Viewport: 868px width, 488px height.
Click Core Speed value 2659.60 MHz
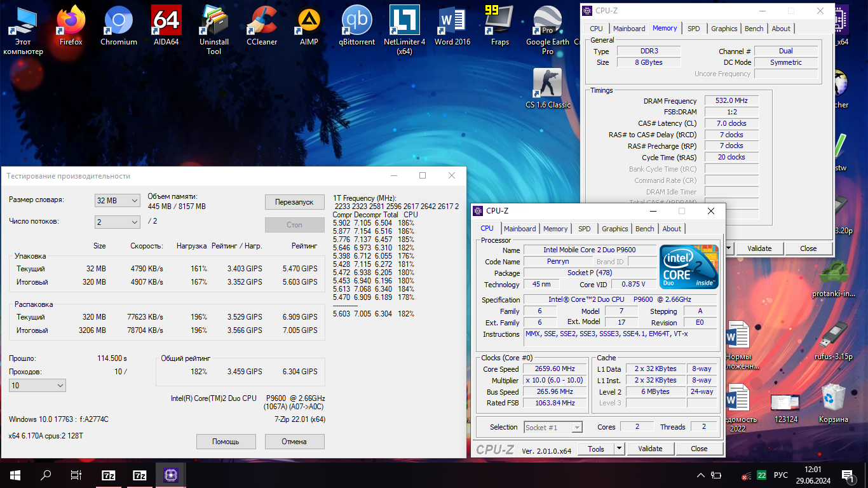555,369
